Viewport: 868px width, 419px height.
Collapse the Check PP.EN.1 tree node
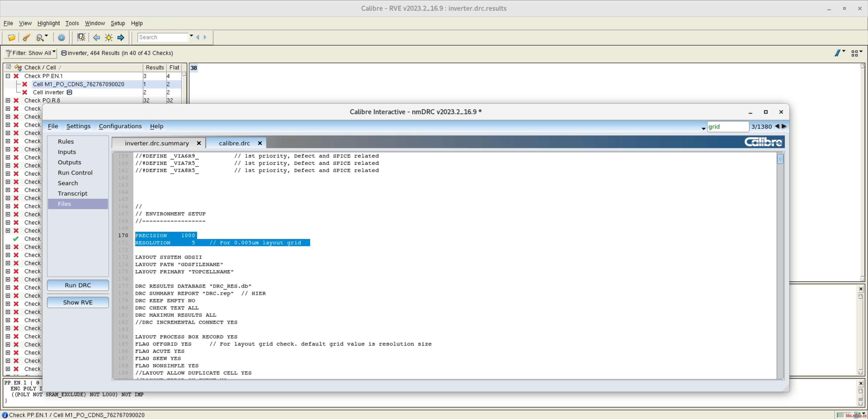pos(8,76)
